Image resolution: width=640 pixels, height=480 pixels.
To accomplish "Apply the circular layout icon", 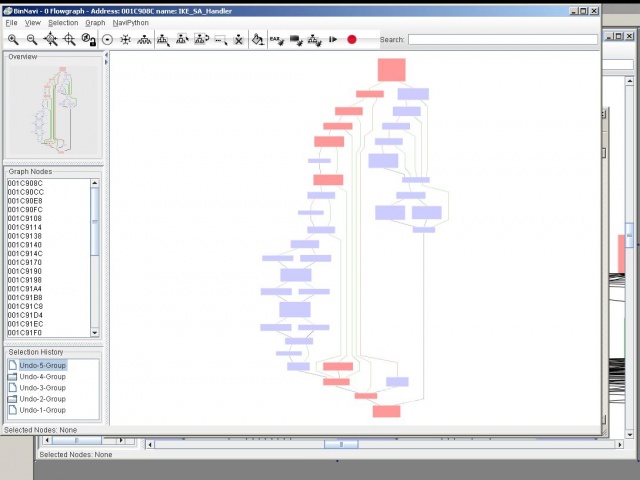I will pyautogui.click(x=107, y=40).
